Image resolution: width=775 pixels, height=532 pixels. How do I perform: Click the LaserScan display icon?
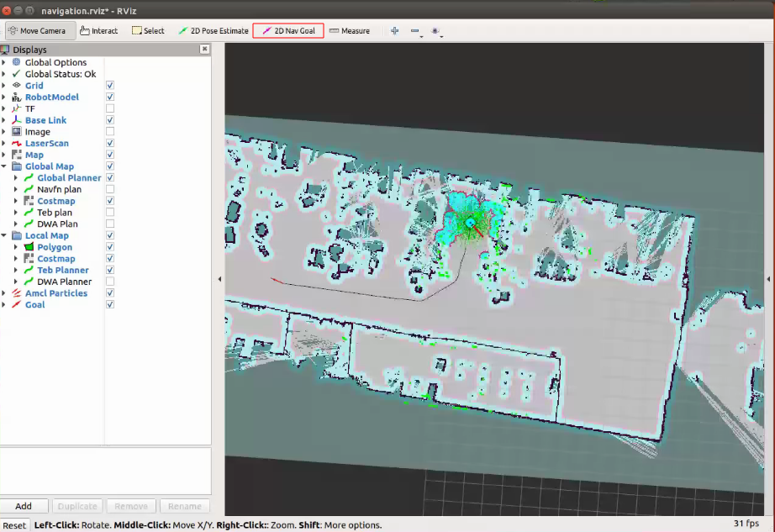coord(16,143)
